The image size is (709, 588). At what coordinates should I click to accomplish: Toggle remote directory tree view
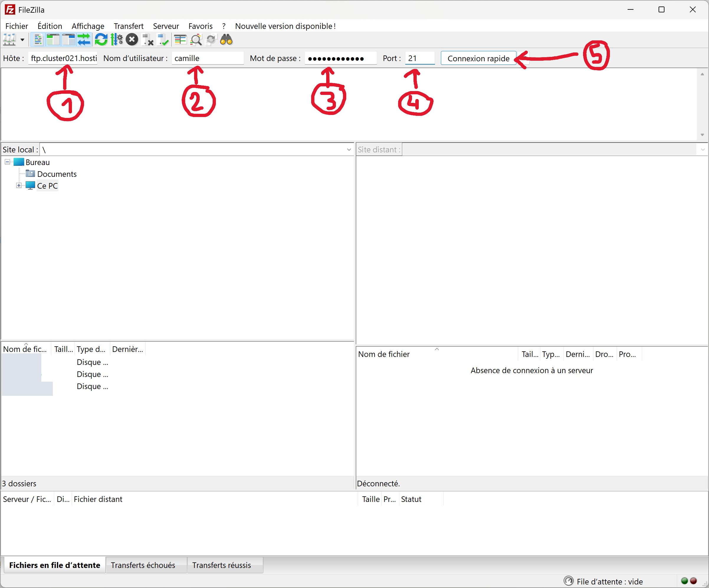point(68,40)
